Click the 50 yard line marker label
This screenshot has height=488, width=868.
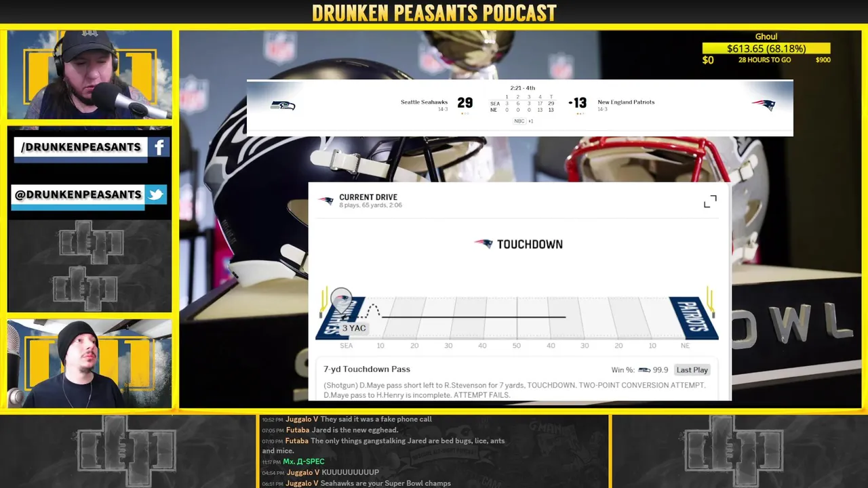pyautogui.click(x=516, y=346)
